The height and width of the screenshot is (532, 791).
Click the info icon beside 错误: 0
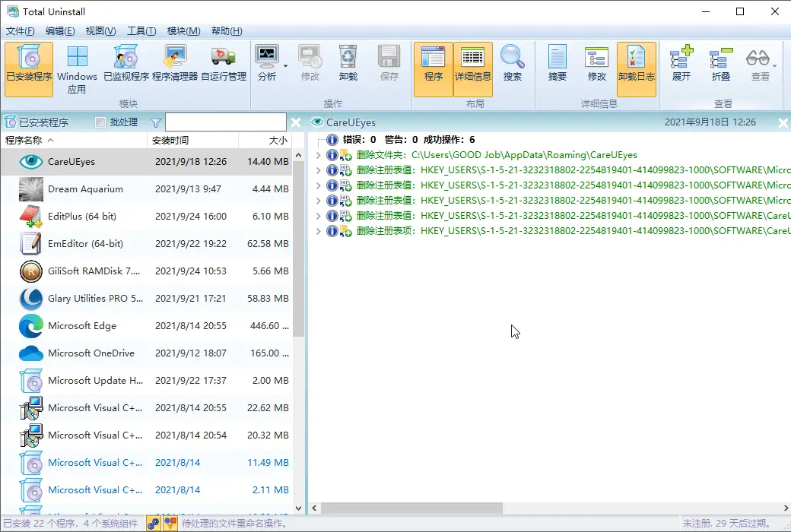tap(332, 140)
